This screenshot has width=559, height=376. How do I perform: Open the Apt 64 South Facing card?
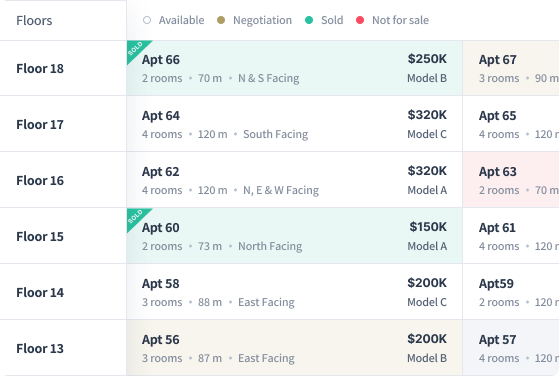(294, 124)
